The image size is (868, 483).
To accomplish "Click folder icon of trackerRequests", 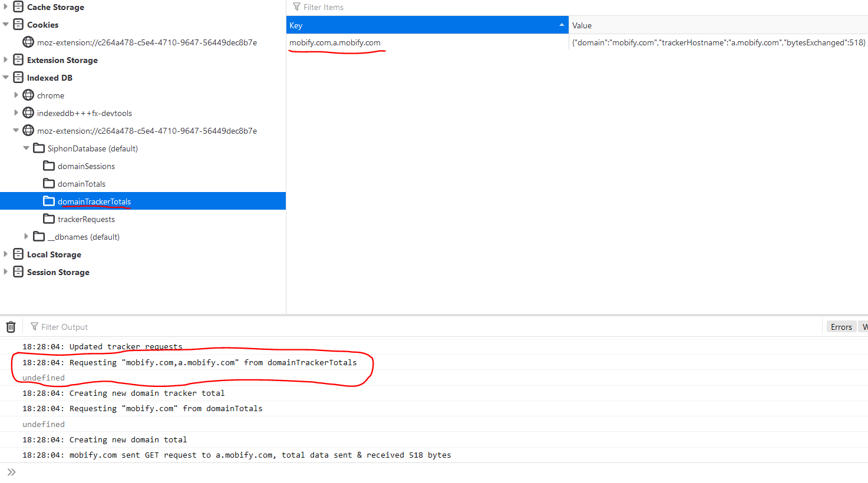I will pos(49,219).
